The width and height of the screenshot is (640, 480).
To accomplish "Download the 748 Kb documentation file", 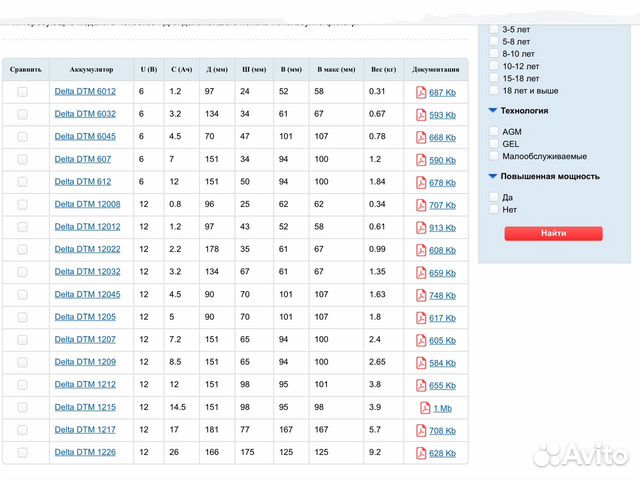I will tap(442, 296).
